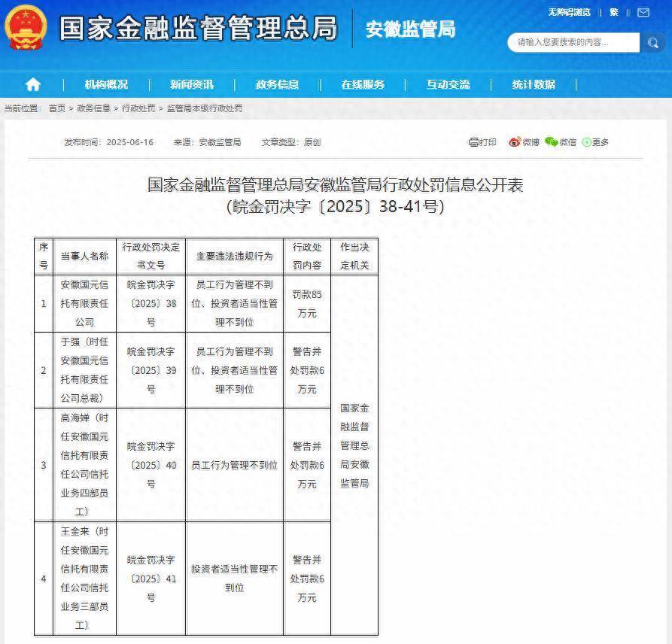
Task: Open the 政务信息 menu
Action: pyautogui.click(x=277, y=84)
